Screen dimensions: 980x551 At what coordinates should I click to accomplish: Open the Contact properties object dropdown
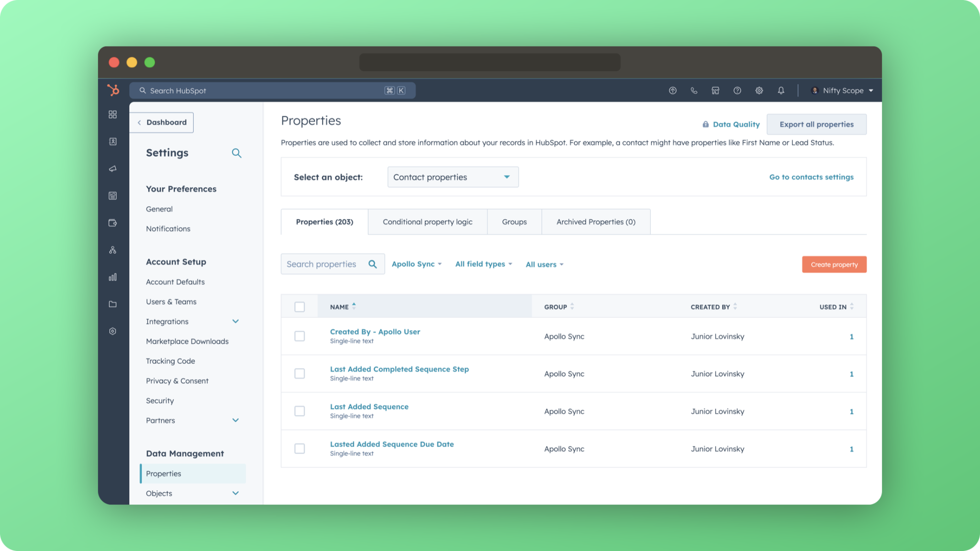point(453,177)
